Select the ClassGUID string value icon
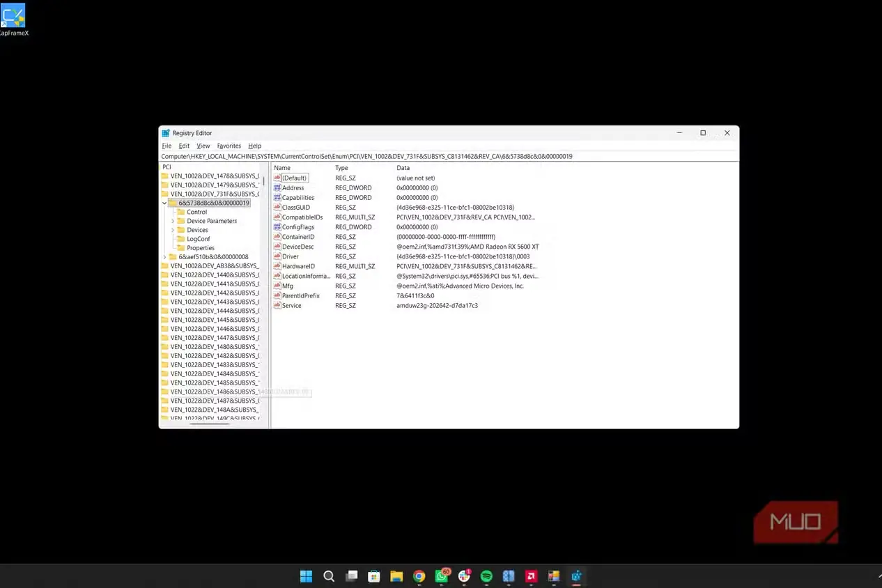 pos(277,207)
